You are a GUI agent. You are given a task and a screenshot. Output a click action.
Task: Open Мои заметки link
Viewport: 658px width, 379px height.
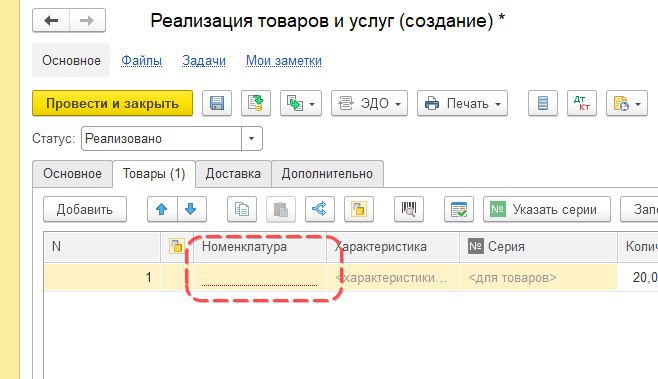tap(284, 60)
